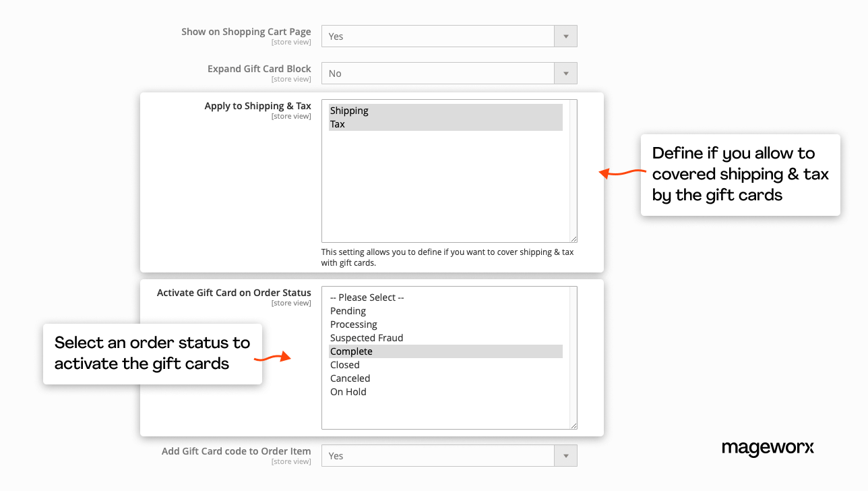Screen dimensions: 868x491
Task: Select Shipping in Apply to Shipping & Tax
Action: click(445, 111)
